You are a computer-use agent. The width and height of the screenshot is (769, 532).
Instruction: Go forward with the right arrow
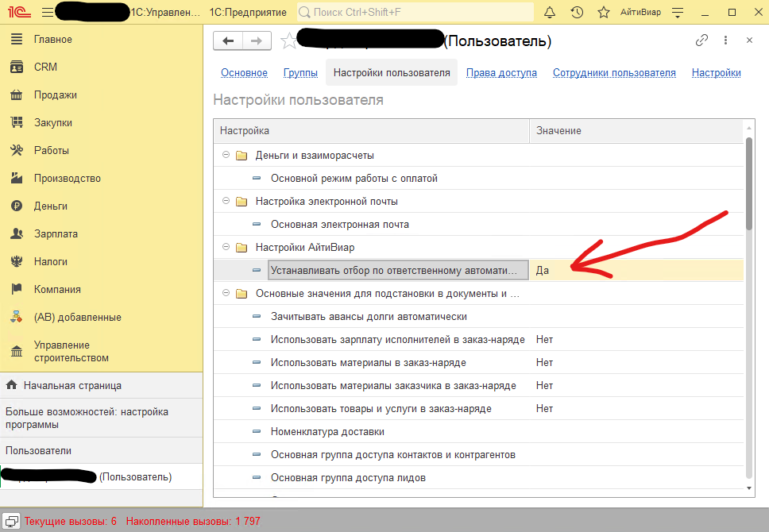click(x=257, y=40)
